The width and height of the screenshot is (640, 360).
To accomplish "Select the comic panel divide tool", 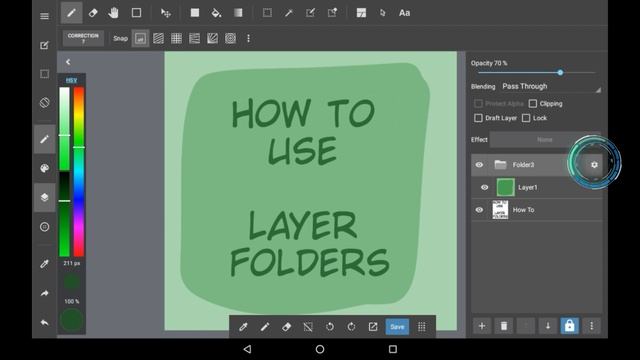I will point(361,13).
